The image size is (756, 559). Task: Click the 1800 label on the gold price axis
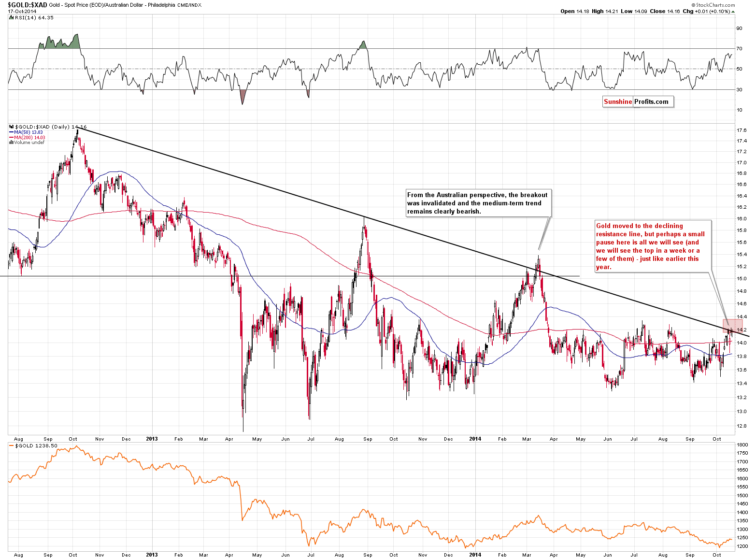click(742, 444)
